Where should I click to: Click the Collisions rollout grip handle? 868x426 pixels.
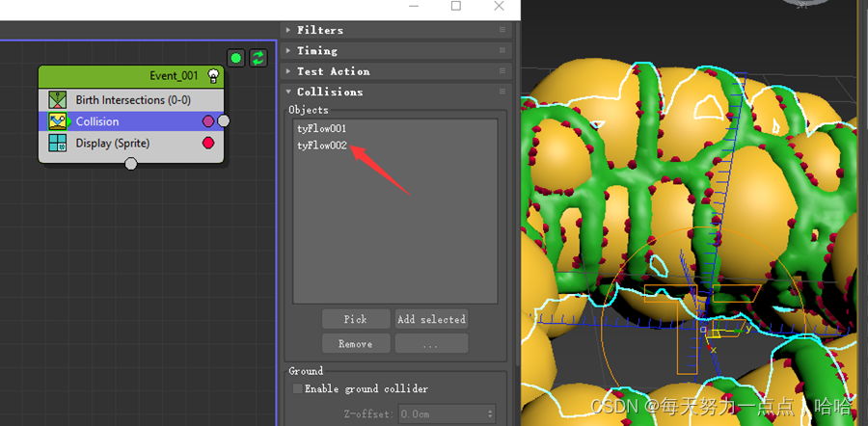(x=502, y=92)
